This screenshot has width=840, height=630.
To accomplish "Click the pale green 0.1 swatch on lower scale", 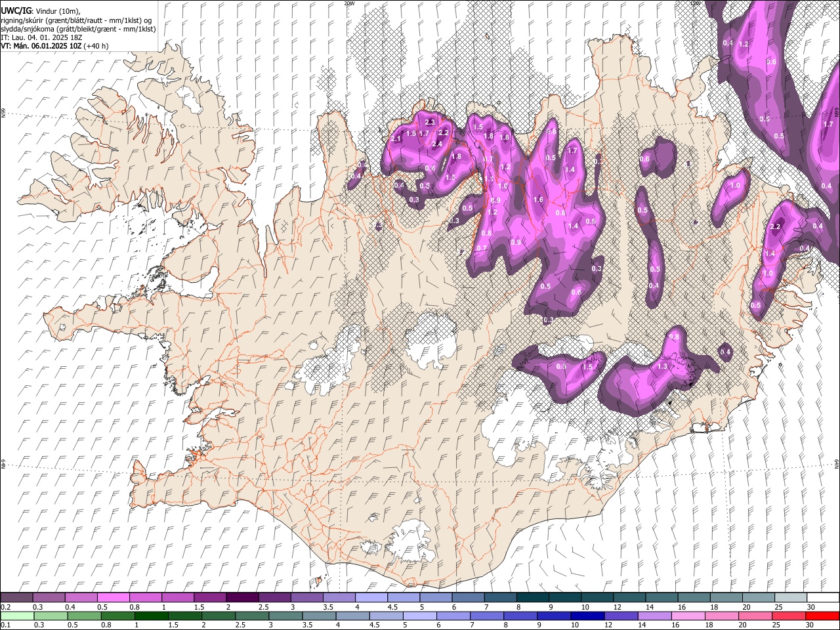I will pyautogui.click(x=16, y=616).
